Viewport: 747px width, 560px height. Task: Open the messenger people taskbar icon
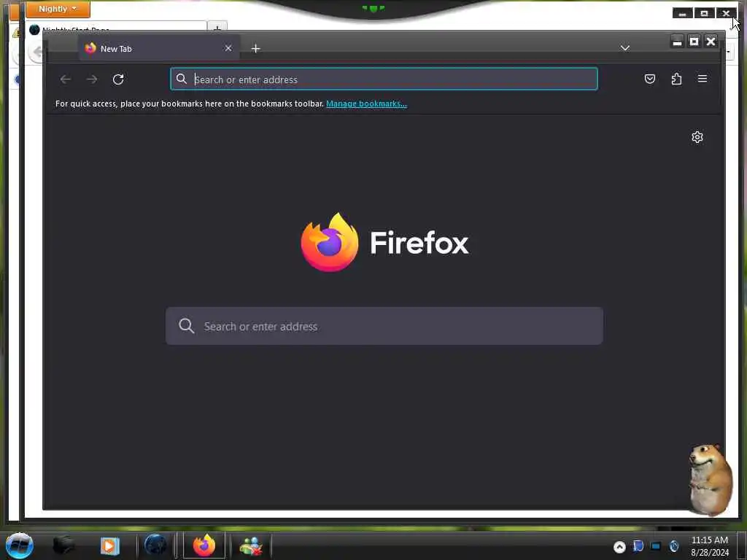251,546
